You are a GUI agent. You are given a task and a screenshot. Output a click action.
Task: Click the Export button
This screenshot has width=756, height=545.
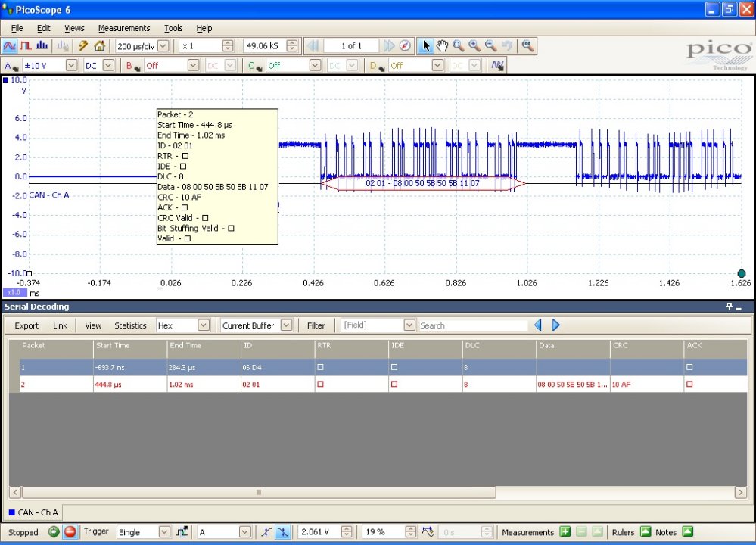coord(26,325)
